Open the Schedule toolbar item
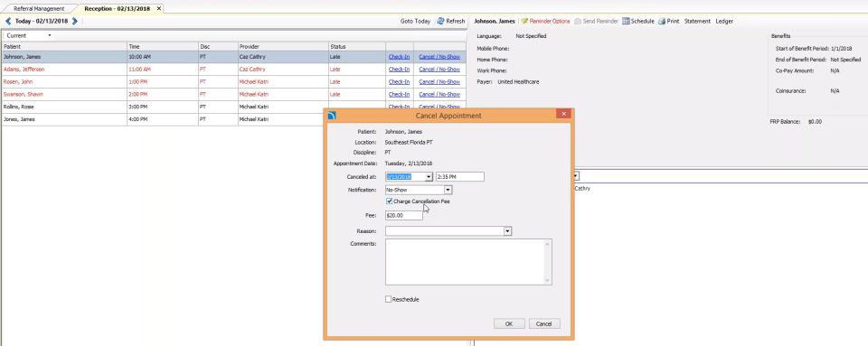 click(x=638, y=22)
